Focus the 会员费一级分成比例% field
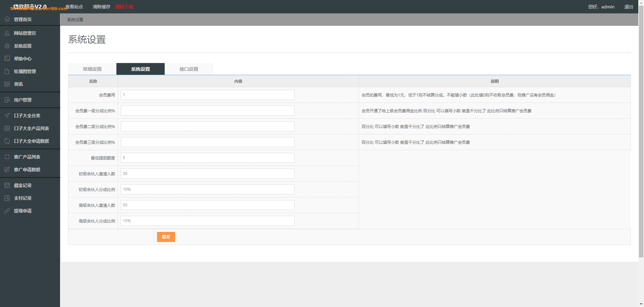 [208, 111]
